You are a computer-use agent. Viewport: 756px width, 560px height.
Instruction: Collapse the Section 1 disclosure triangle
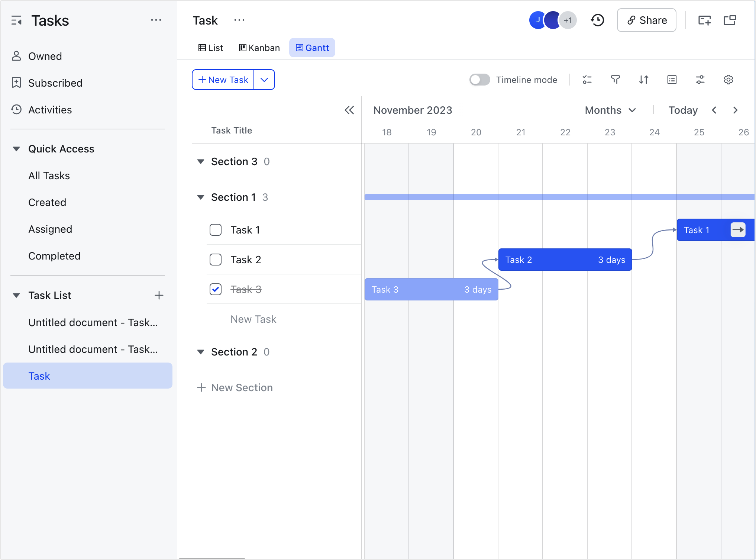click(201, 197)
